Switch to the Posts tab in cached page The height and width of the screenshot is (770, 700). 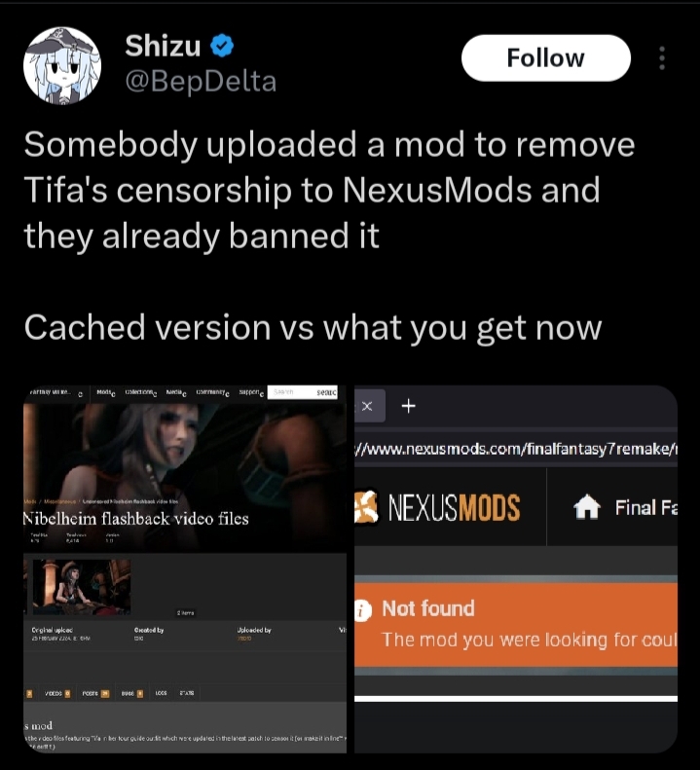point(95,693)
